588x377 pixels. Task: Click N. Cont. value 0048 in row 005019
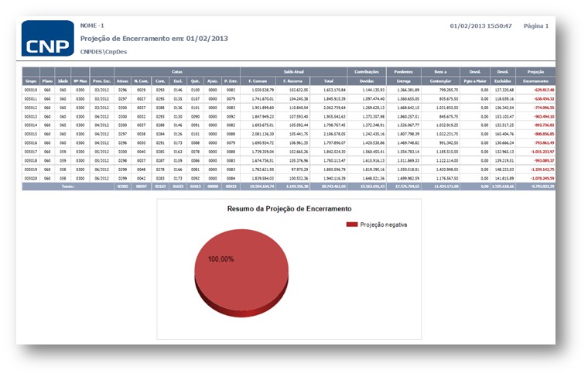pos(142,170)
